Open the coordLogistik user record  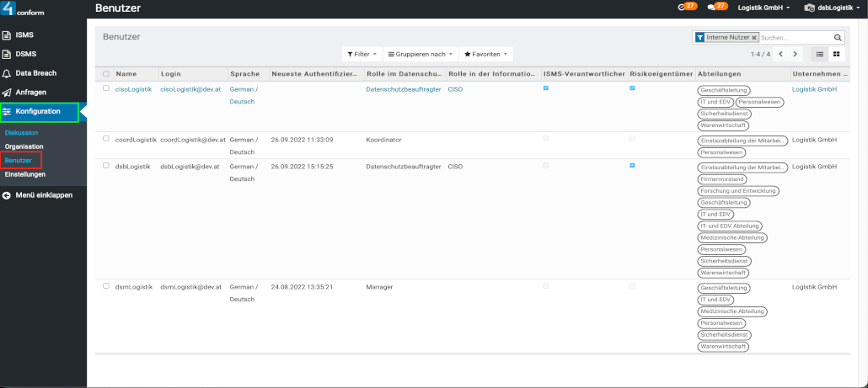(x=135, y=139)
